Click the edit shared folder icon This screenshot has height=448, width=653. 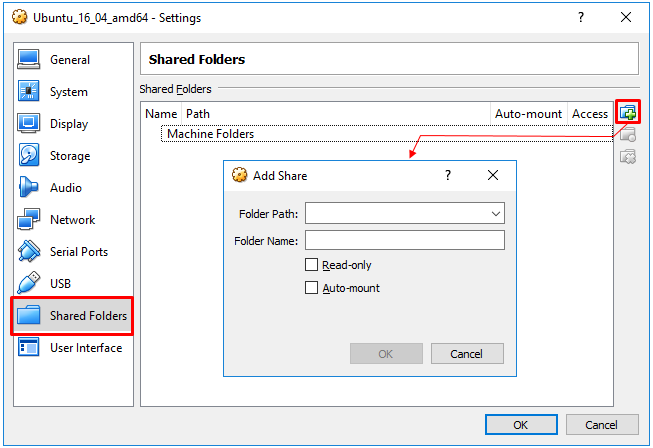pos(628,134)
